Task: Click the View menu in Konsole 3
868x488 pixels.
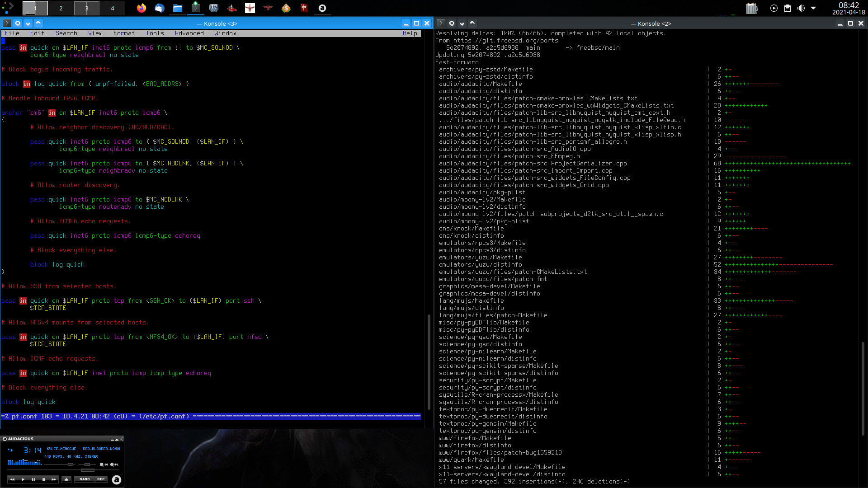Action: (95, 33)
